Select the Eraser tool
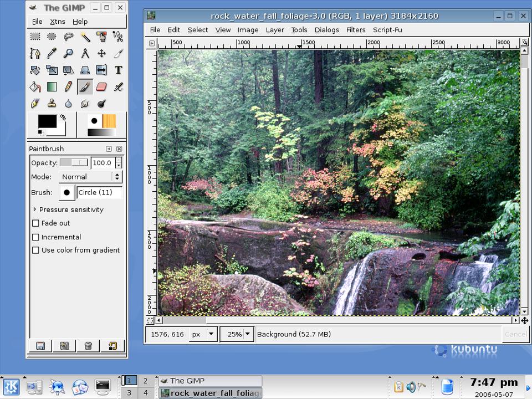This screenshot has width=532, height=399. tap(101, 86)
